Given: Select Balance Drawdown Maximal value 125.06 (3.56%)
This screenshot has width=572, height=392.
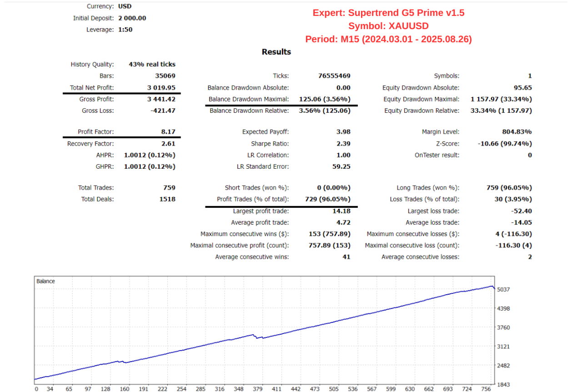Looking at the screenshot, I should point(325,99).
